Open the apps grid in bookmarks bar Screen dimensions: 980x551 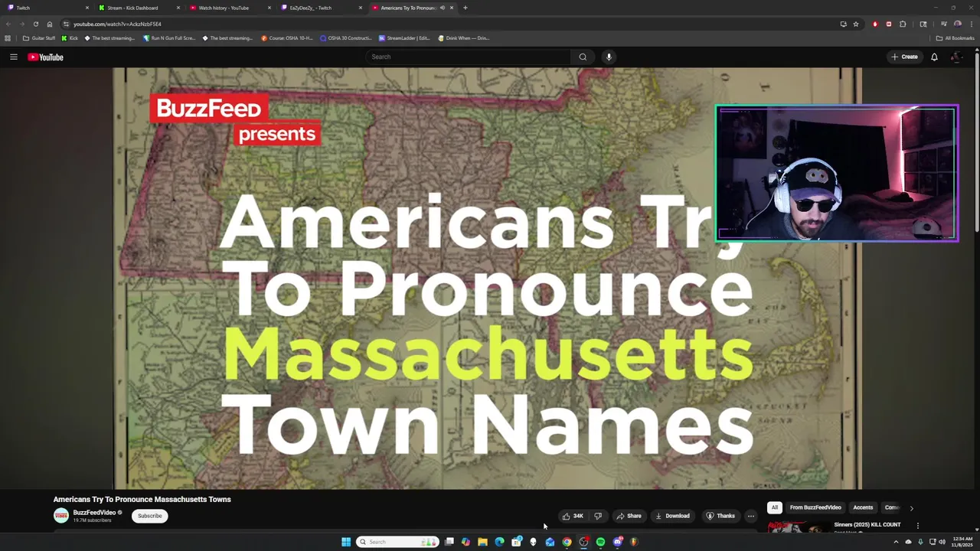pos(8,37)
